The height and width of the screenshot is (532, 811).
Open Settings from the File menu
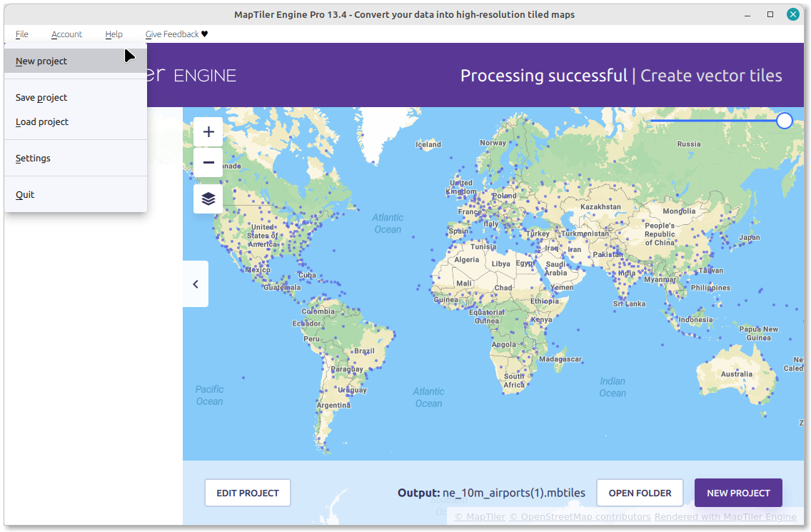pyautogui.click(x=76, y=158)
